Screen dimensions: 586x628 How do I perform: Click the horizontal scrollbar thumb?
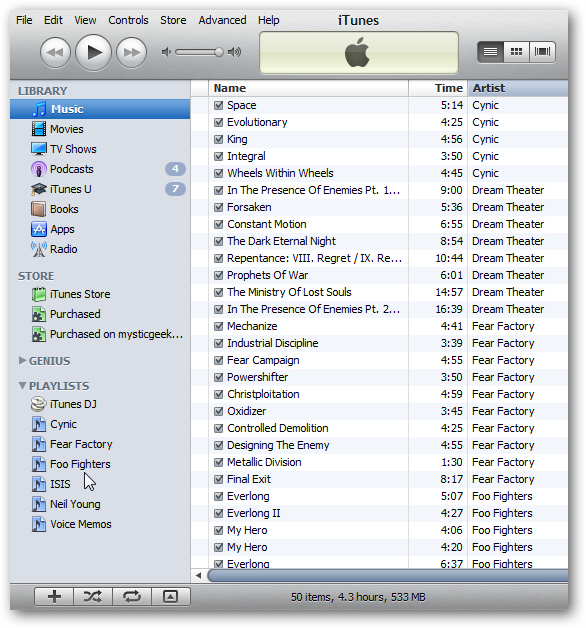point(388,576)
